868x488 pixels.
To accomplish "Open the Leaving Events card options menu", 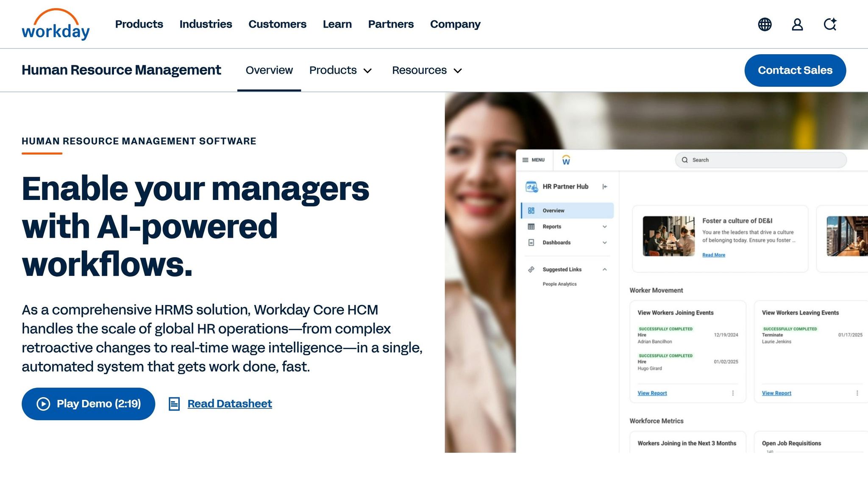I will [857, 393].
